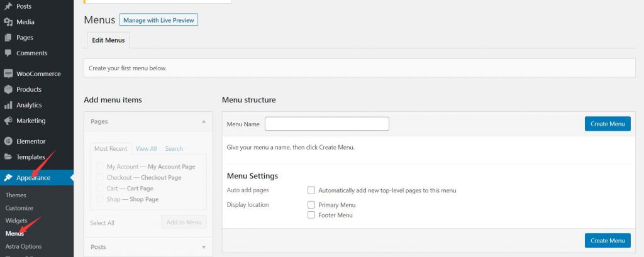The width and height of the screenshot is (644, 257).
Task: Collapse the Pages accordion panel
Action: pos(203,121)
